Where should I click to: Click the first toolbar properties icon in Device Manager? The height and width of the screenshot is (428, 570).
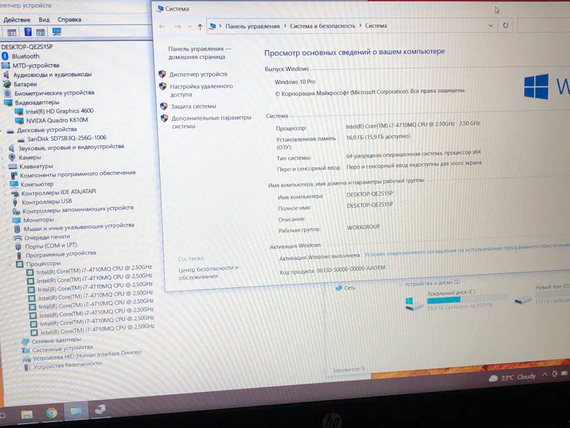coord(12,32)
